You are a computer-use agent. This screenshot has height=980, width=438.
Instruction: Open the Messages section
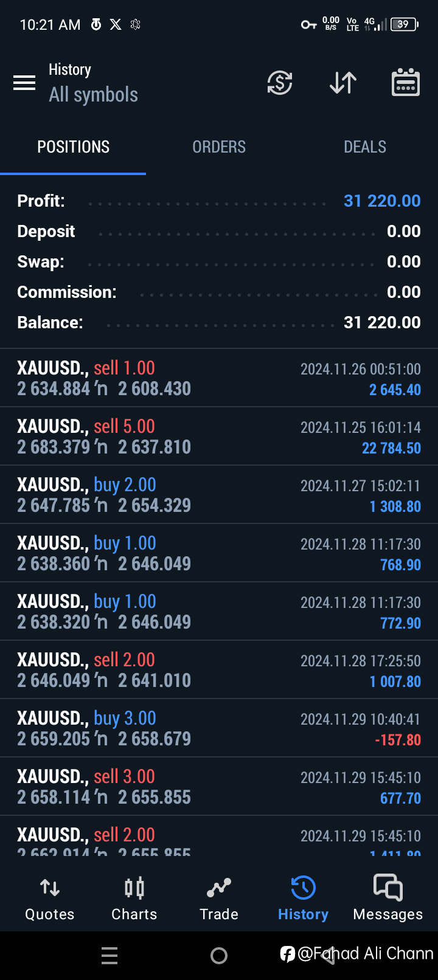tap(388, 899)
